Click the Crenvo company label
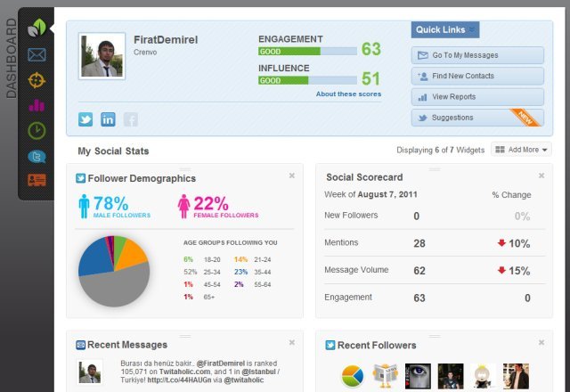This screenshot has width=570, height=392. tap(145, 53)
